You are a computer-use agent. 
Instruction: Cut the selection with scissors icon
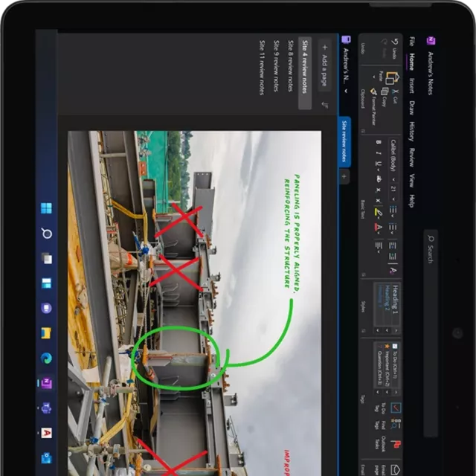coord(394,91)
